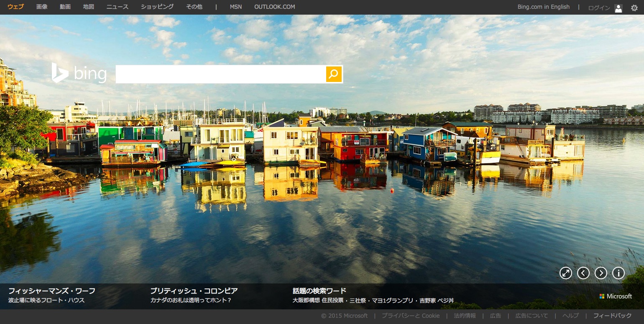The height and width of the screenshot is (324, 644).
Task: Click the フィードバック footer link
Action: click(x=612, y=316)
